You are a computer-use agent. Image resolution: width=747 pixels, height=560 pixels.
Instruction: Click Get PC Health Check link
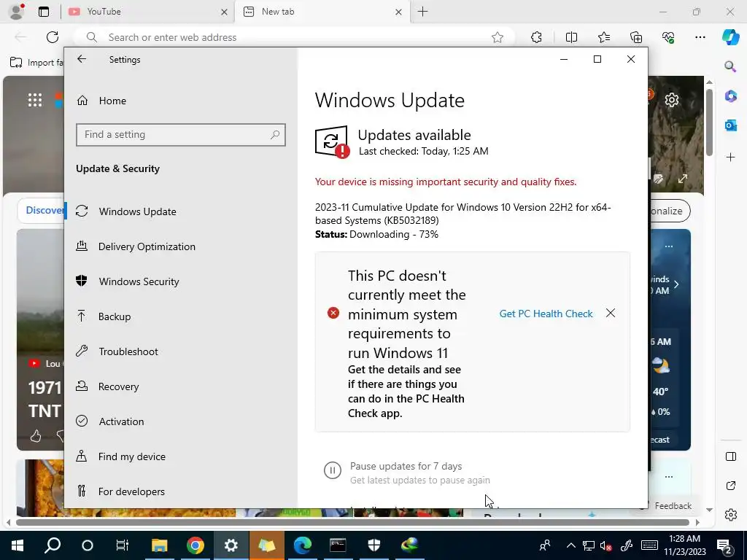[x=546, y=314]
